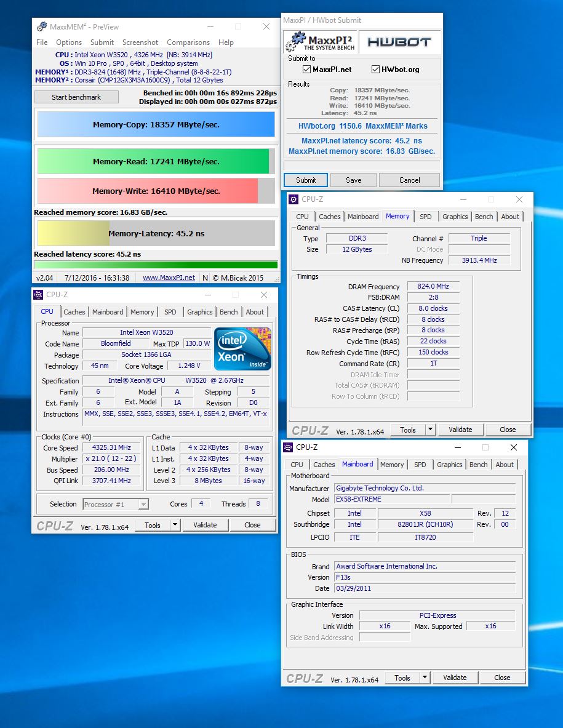Screen dimensions: 563x728
Task: Click Tools button in CPU-Z Memory window
Action: (407, 430)
